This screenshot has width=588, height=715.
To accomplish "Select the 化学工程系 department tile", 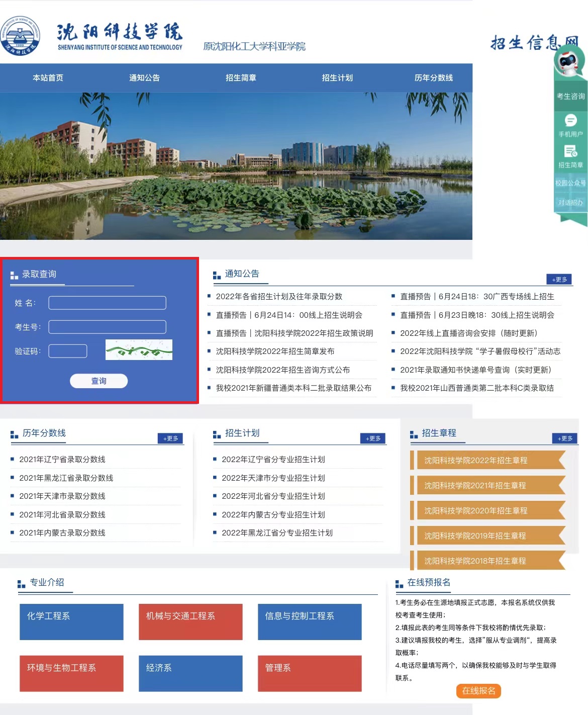I will [x=71, y=621].
